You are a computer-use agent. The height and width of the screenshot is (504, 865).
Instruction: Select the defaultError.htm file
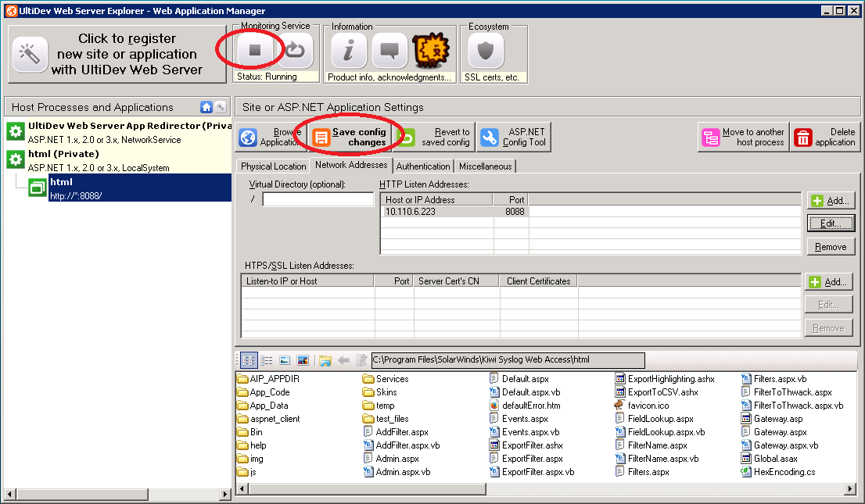pos(526,406)
